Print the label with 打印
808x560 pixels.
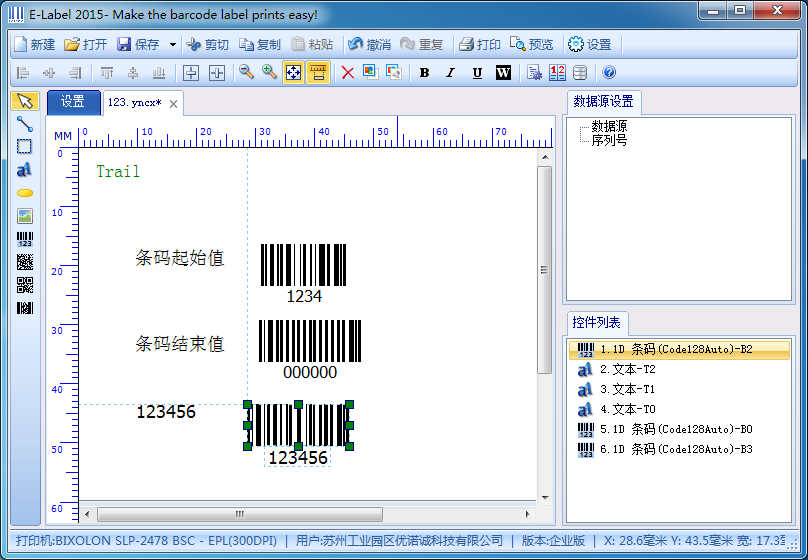pyautogui.click(x=480, y=45)
